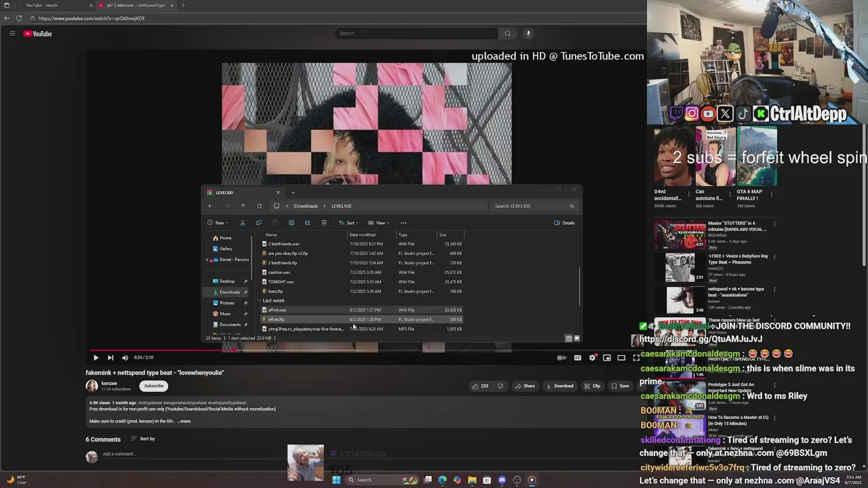Seek on the YouTube video progress bar
868x488 pixels.
(366, 351)
